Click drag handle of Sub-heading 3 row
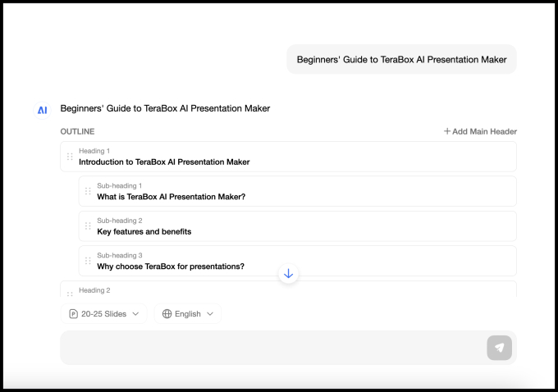This screenshot has height=392, width=558. coord(88,261)
